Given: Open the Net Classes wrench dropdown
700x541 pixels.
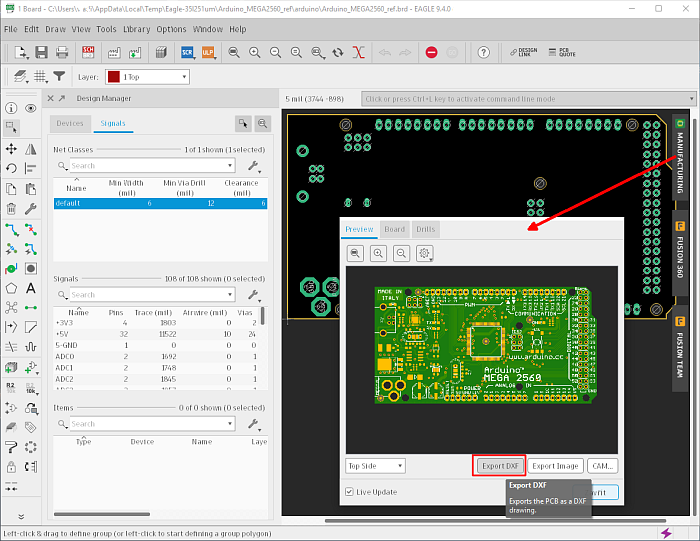Looking at the screenshot, I should tap(255, 166).
